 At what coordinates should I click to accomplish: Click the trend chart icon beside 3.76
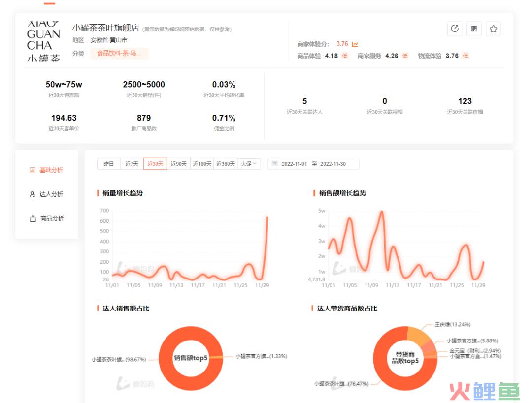[355, 44]
